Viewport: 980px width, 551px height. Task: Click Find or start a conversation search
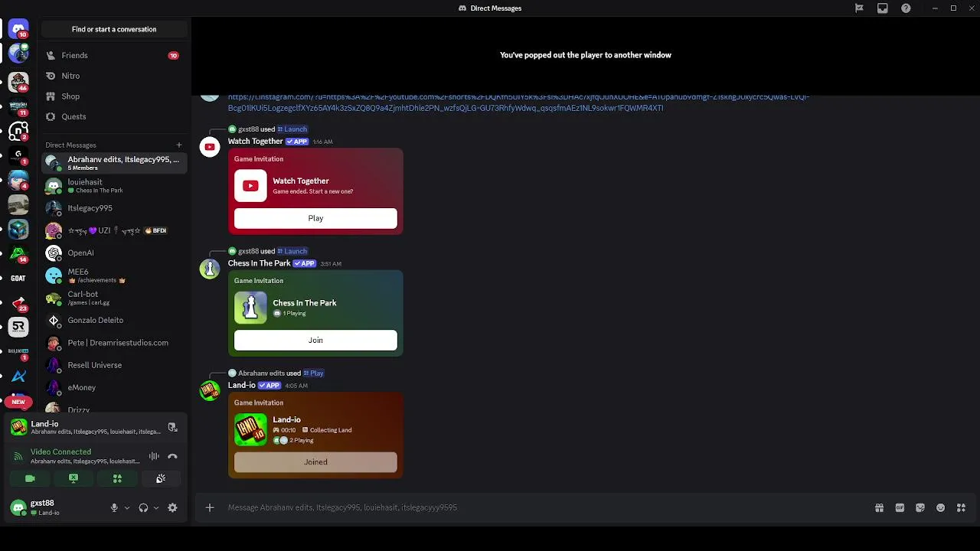tap(114, 29)
